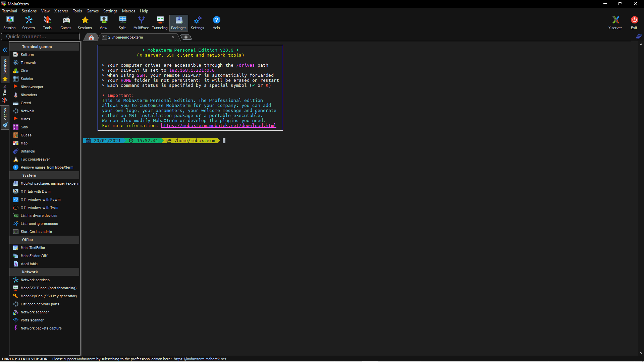This screenshot has width=644, height=362.
Task: Open the Session toolbar icon
Action: point(9,23)
